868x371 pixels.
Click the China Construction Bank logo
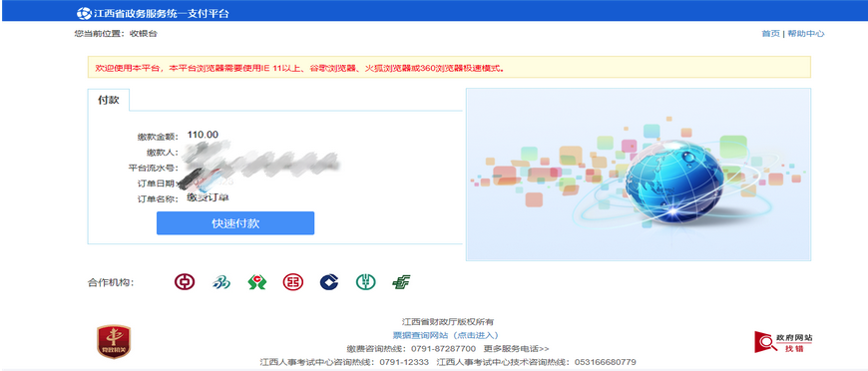pyautogui.click(x=329, y=282)
